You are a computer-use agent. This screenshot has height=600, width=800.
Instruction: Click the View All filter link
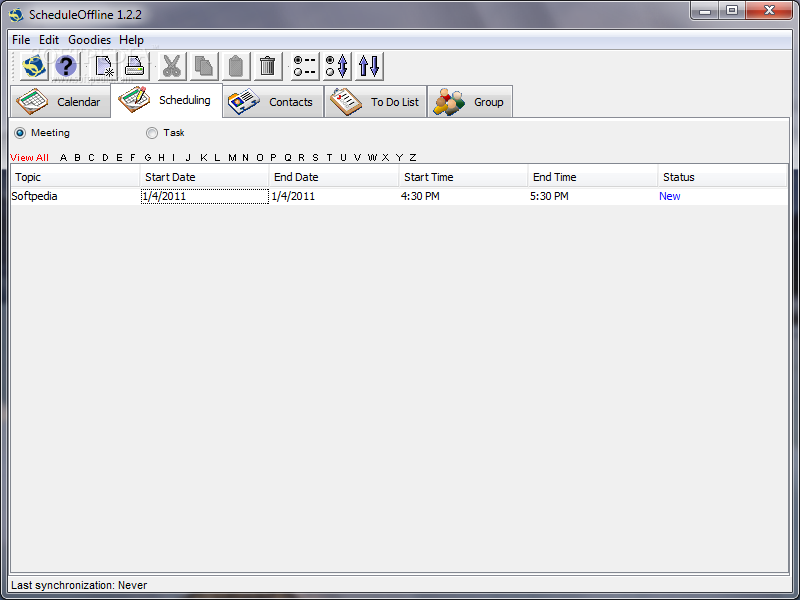tap(29, 158)
